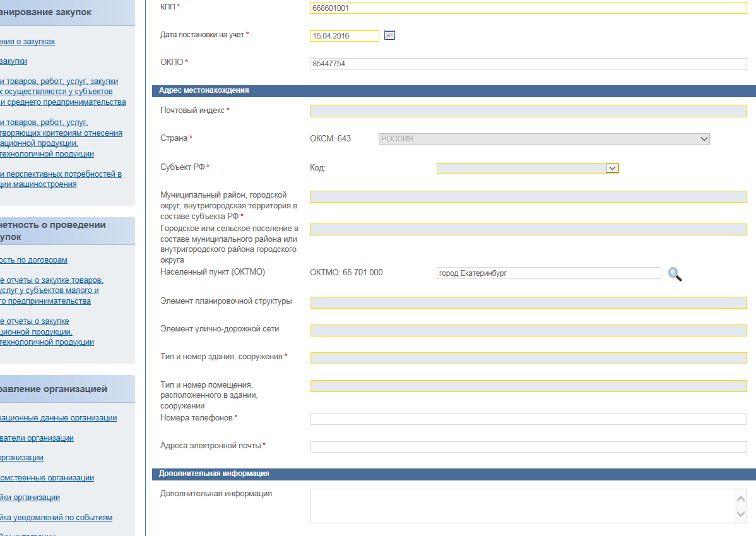Click the ОКПО input field
This screenshot has width=756, height=536.
528,64
